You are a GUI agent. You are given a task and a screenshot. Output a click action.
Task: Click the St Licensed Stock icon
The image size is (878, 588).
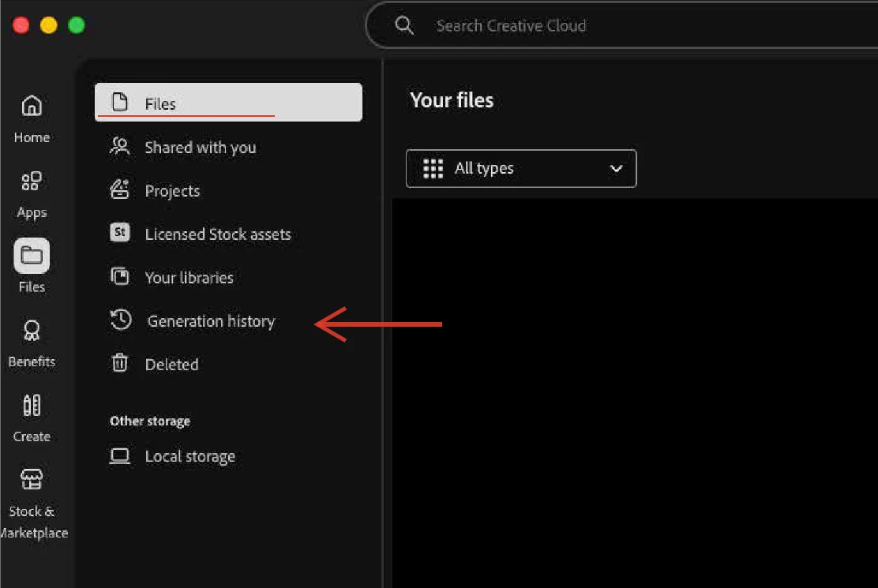(120, 232)
